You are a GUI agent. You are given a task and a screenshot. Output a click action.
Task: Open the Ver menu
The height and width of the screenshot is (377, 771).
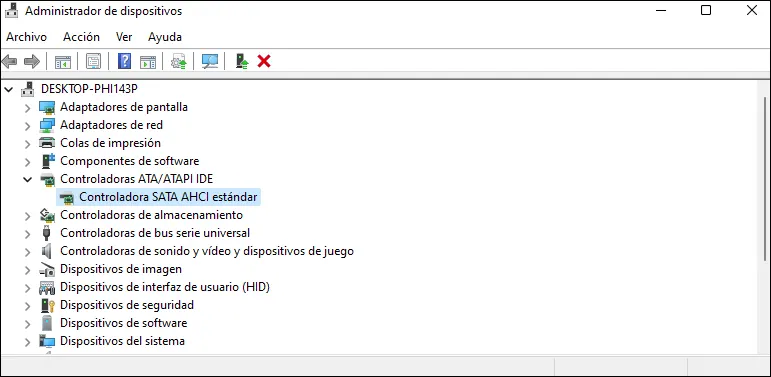tap(124, 37)
